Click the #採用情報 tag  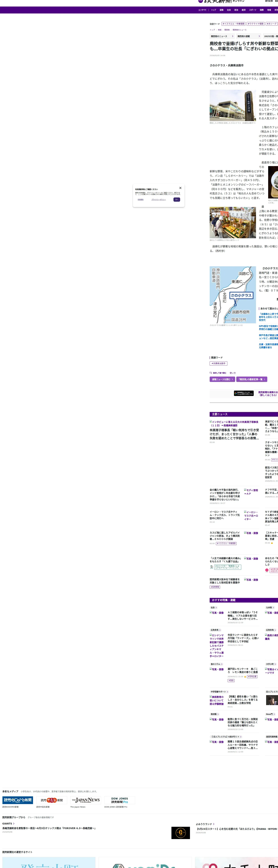pyautogui.click(x=215, y=587)
